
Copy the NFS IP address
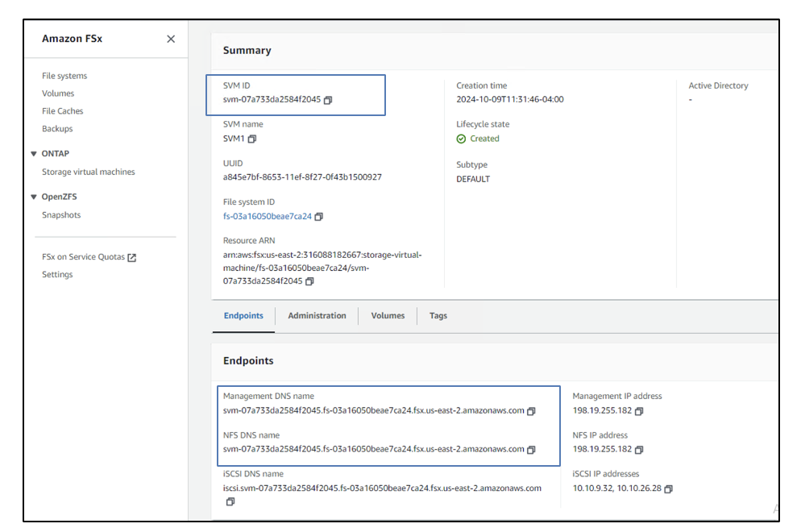(639, 450)
